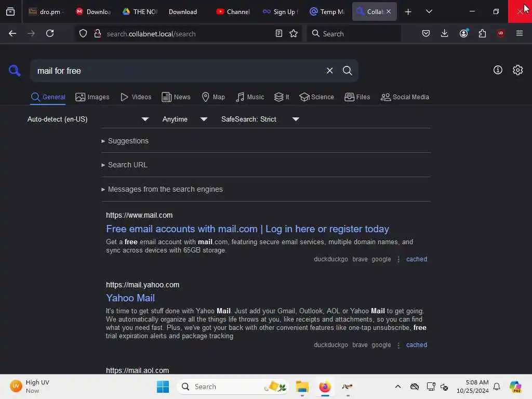Open the Firefox hamburger application menu
The image size is (532, 399).
pos(520,33)
